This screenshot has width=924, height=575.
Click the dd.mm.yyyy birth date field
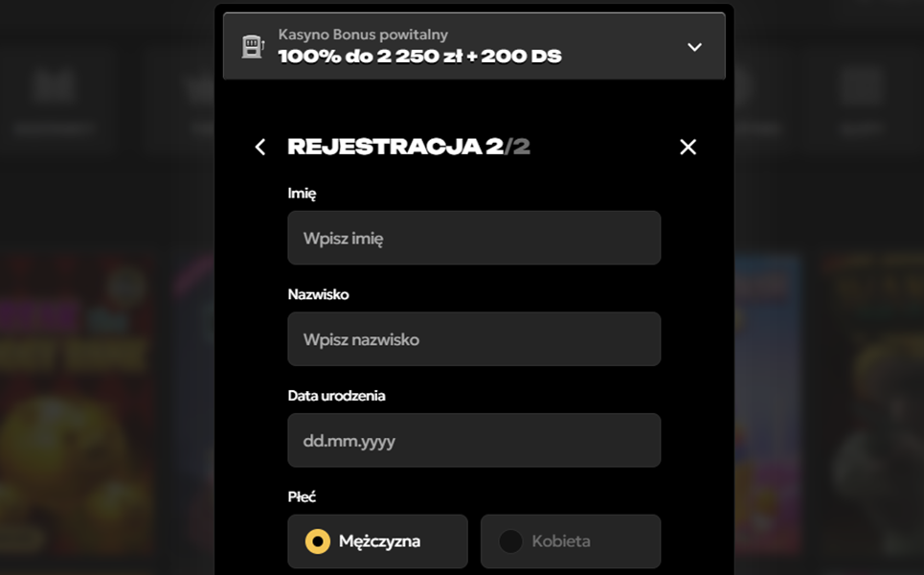(x=474, y=441)
